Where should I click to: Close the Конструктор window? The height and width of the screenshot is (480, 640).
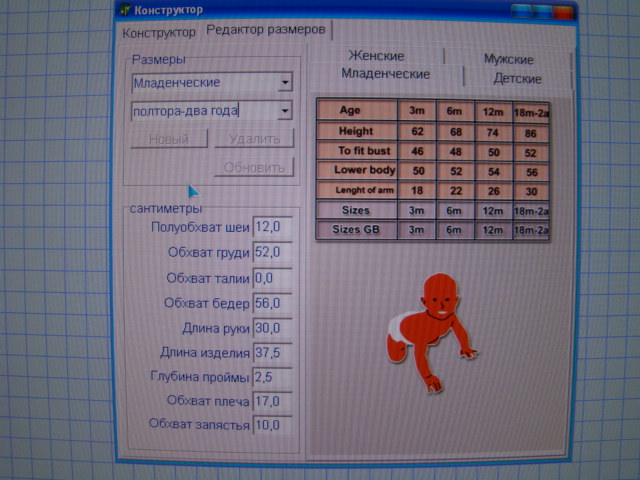pos(563,11)
